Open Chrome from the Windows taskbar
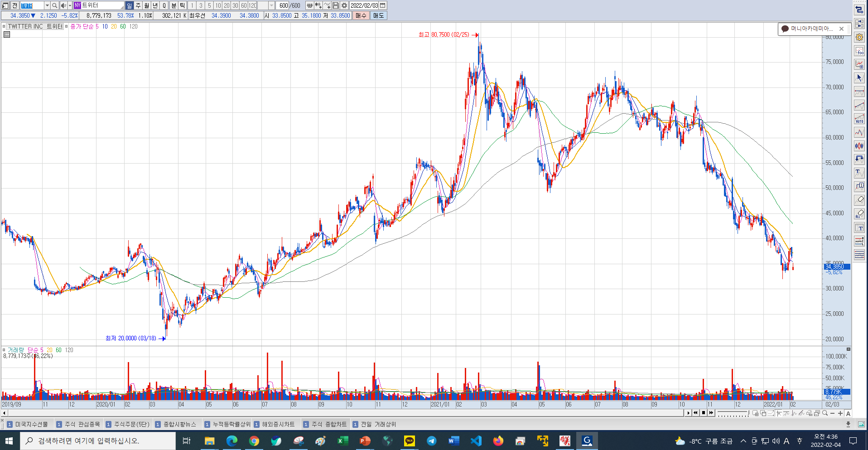Screen dimensions: 868x450 point(254,440)
